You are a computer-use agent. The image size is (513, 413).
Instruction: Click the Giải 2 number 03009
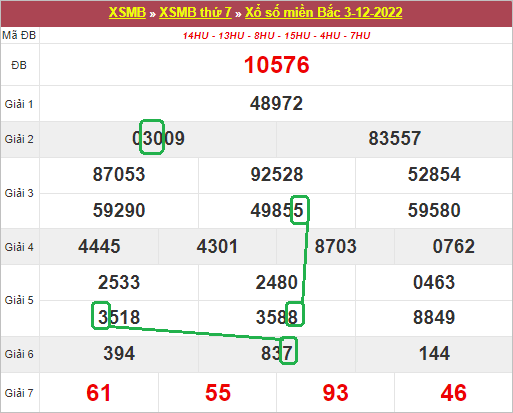tap(158, 138)
